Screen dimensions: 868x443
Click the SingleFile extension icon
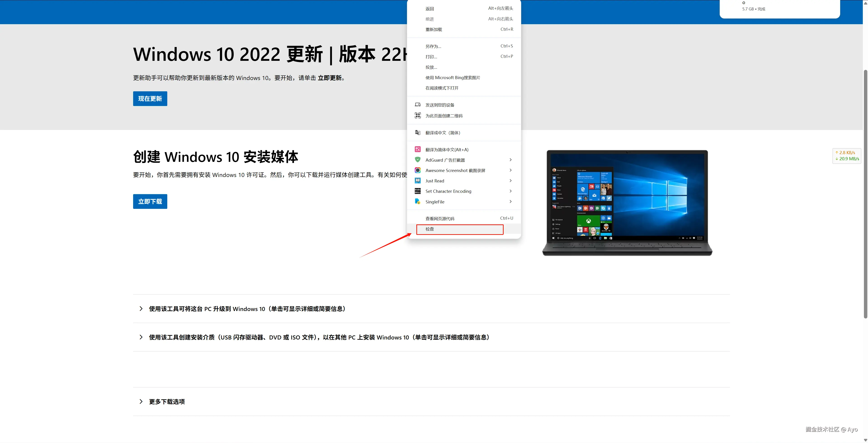(417, 201)
